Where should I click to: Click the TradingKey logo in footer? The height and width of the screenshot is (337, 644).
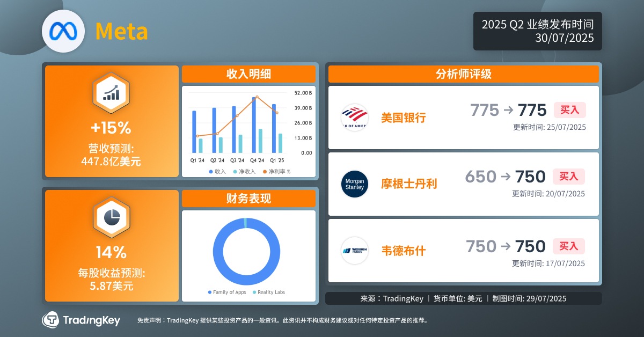[80, 320]
